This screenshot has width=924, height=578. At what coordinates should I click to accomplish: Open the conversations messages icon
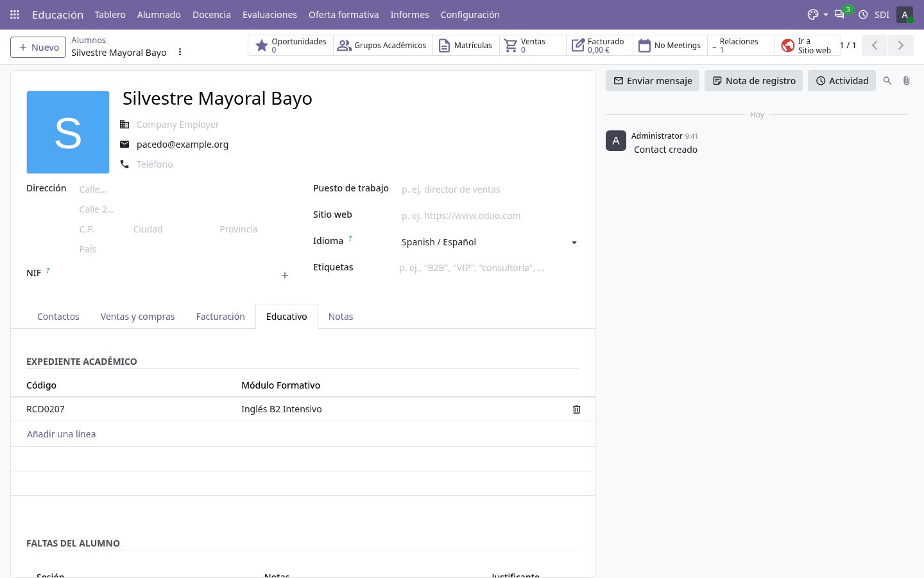pyautogui.click(x=839, y=14)
